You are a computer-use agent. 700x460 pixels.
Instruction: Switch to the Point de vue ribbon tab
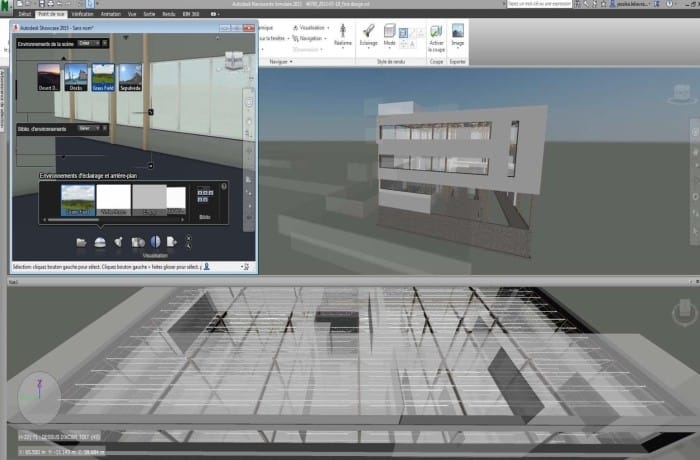[51, 14]
